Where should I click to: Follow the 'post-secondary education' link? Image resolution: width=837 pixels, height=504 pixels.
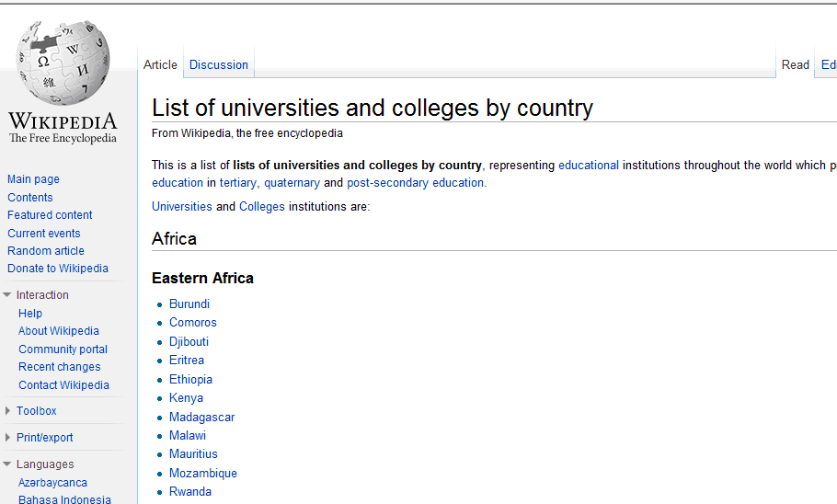tap(415, 183)
